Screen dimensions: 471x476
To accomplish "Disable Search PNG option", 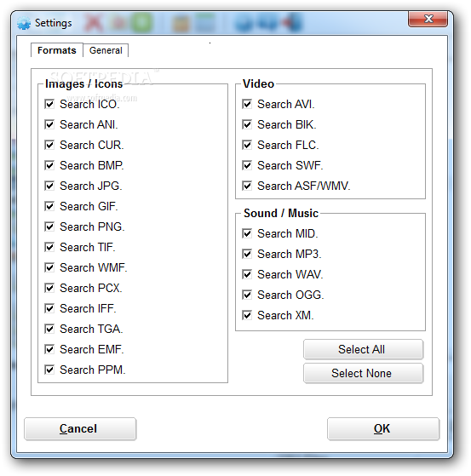I will tap(49, 227).
